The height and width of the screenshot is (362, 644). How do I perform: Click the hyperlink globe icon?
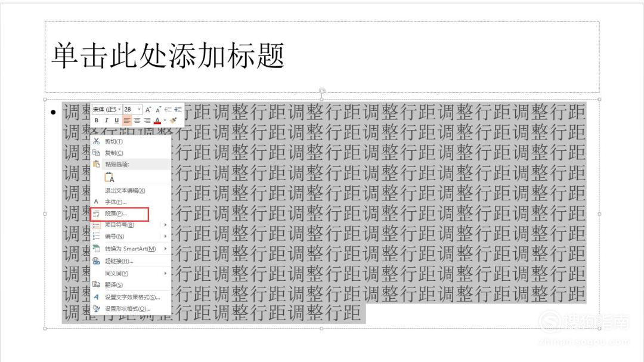click(x=96, y=261)
